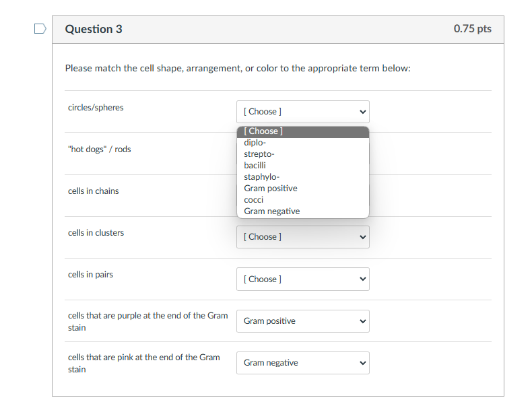Screen dimensions: 532x404
Task: Click the "circles/spheres" prompt label
Action: (96, 108)
